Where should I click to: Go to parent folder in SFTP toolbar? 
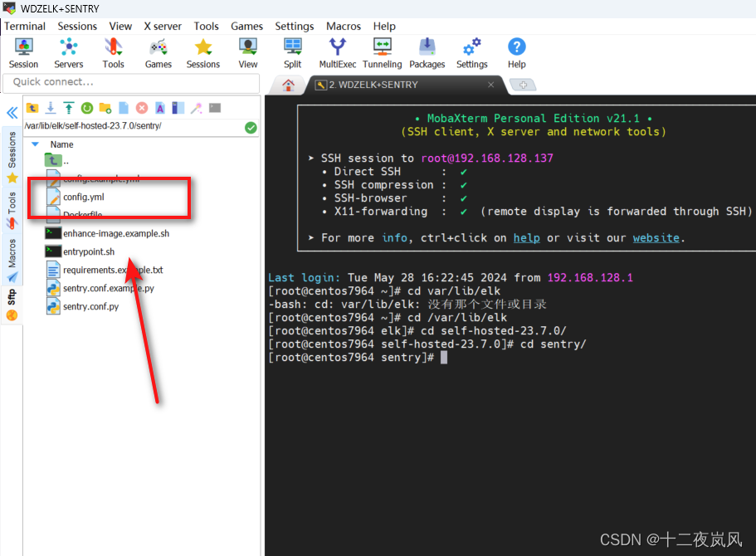[x=32, y=108]
